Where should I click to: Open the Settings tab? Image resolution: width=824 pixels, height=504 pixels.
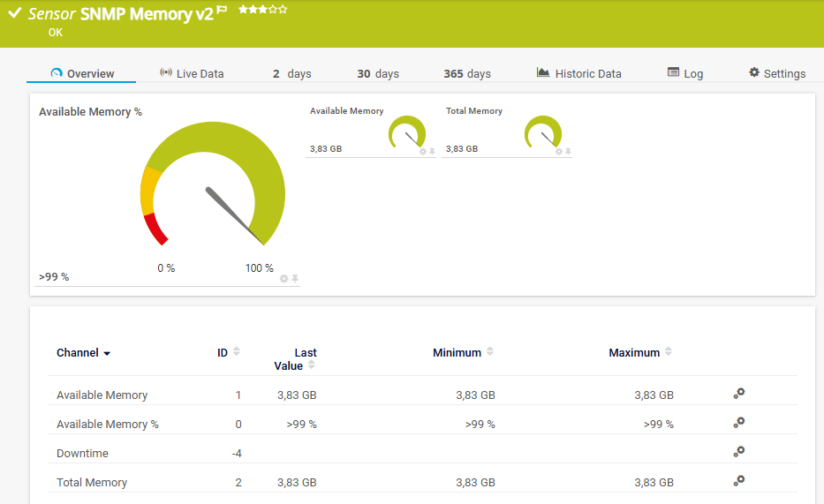click(x=777, y=74)
